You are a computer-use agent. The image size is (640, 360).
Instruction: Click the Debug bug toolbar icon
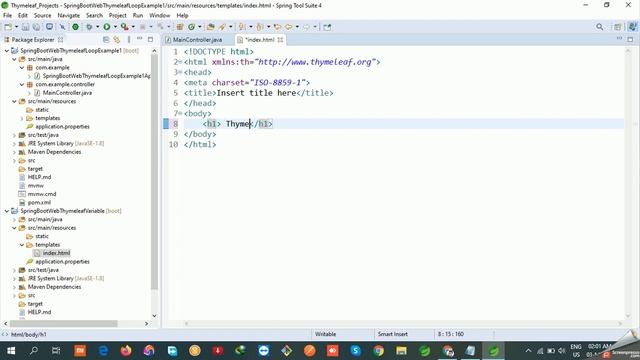click(x=89, y=27)
